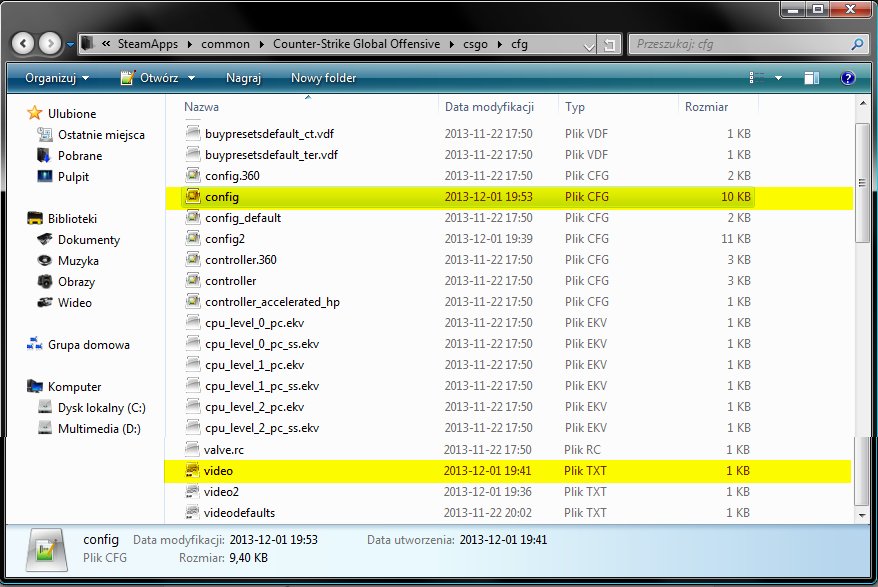Select the cpu_level_0_pc_ss.ekv file icon
The height and width of the screenshot is (587, 878).
point(193,343)
